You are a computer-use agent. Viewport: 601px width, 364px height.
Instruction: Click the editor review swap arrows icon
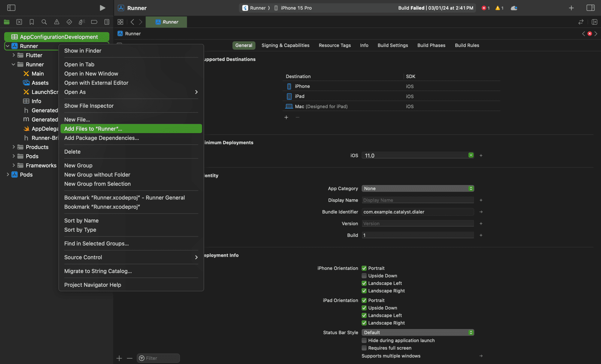tap(581, 22)
